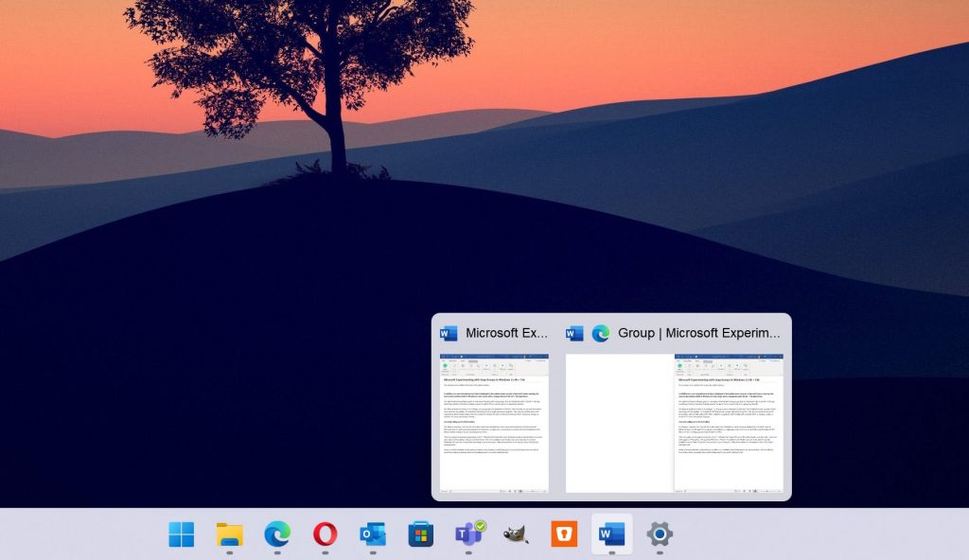Click the Word icon beside the group preview title

coord(573,333)
